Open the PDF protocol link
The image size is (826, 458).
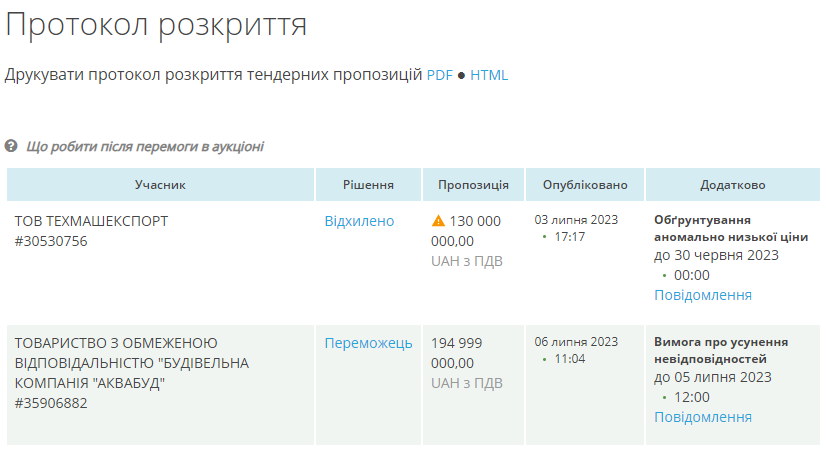click(439, 75)
